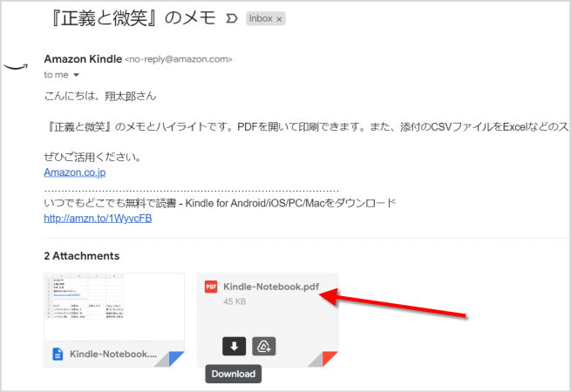Image resolution: width=571 pixels, height=392 pixels.
Task: Click the truncated 'Kindle-Notebook....' file name
Action: (113, 354)
